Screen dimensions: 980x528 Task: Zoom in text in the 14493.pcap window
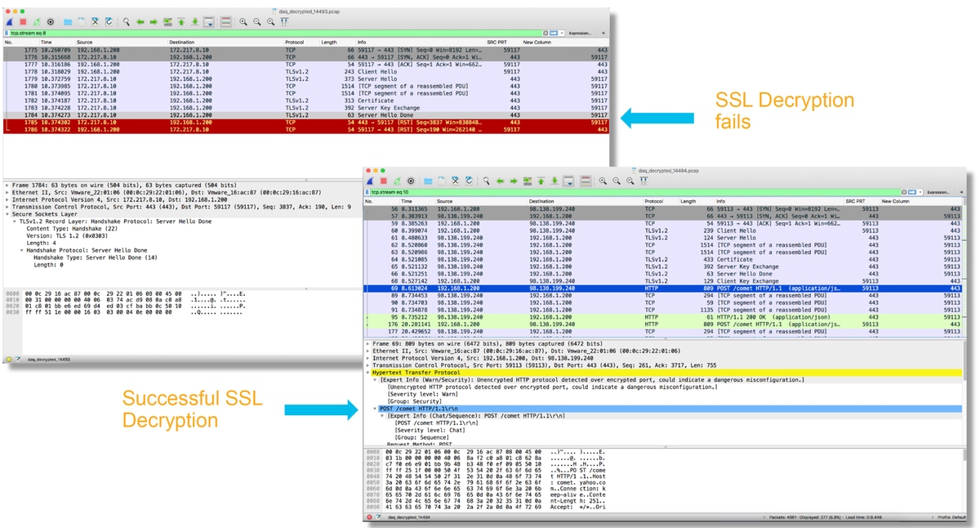coord(243,22)
